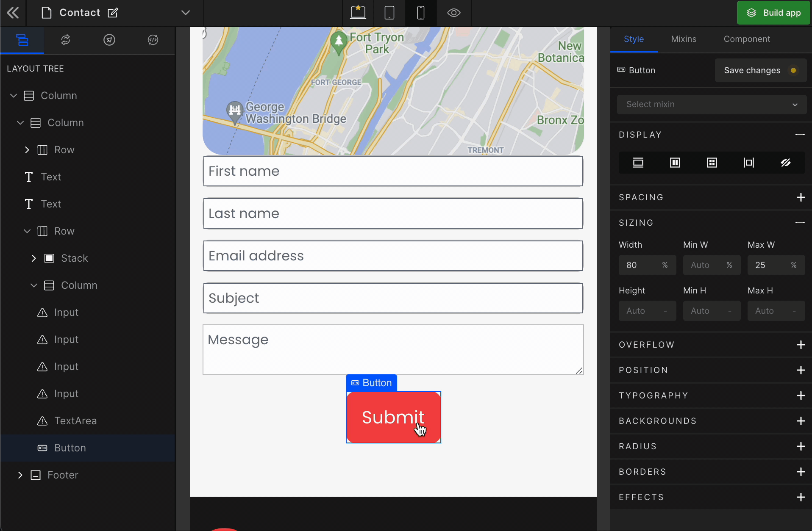This screenshot has width=812, height=531.
Task: Open the layout tree panel icon
Action: point(22,40)
